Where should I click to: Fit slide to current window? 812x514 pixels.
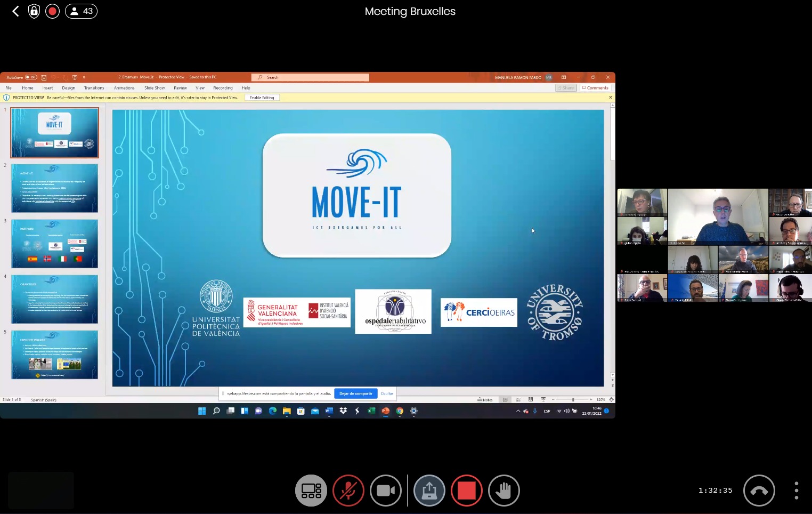pyautogui.click(x=611, y=399)
